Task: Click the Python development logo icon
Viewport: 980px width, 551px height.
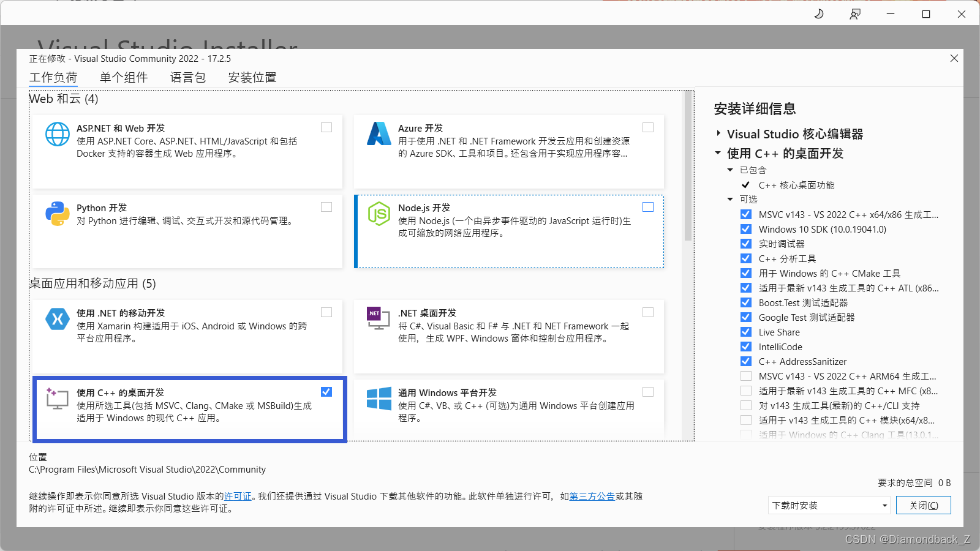Action: 58,214
